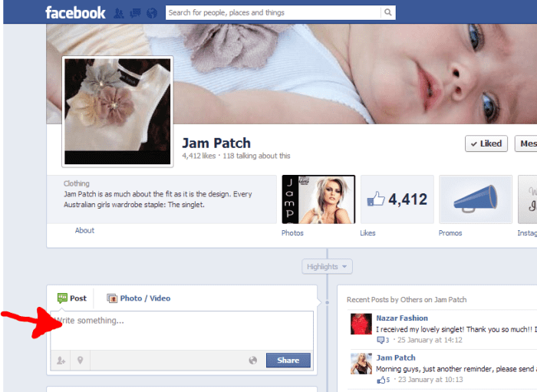Click the thumbs-up Likes tile showing 4,412

[x=397, y=199]
